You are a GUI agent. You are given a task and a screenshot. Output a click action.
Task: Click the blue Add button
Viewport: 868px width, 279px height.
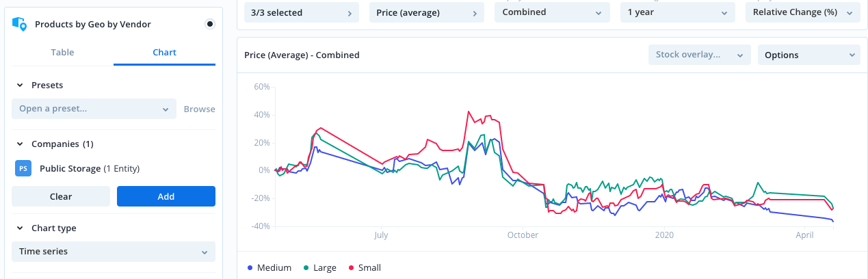pos(166,196)
